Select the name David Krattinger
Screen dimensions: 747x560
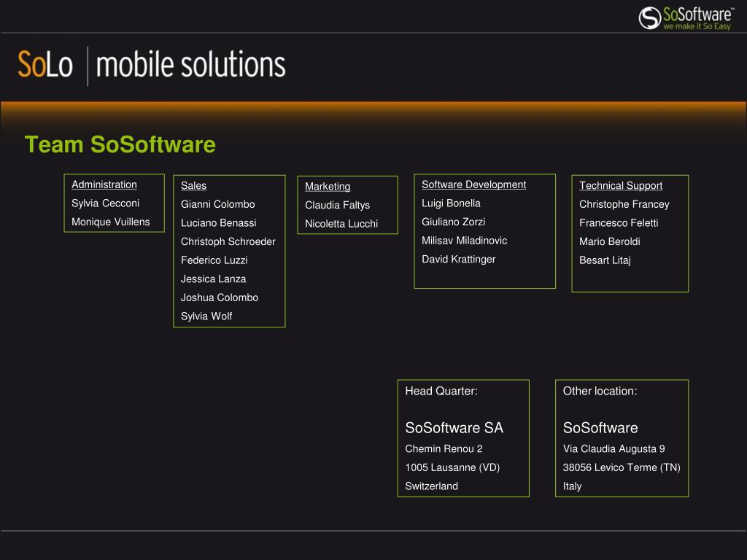[458, 259]
